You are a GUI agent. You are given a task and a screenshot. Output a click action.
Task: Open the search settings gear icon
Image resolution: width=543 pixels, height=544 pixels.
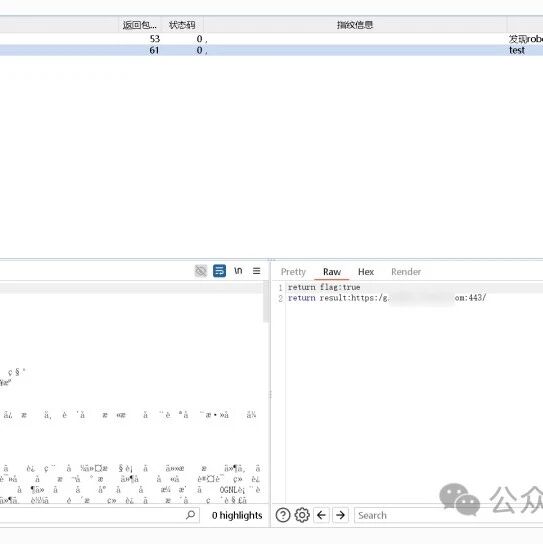tap(302, 515)
